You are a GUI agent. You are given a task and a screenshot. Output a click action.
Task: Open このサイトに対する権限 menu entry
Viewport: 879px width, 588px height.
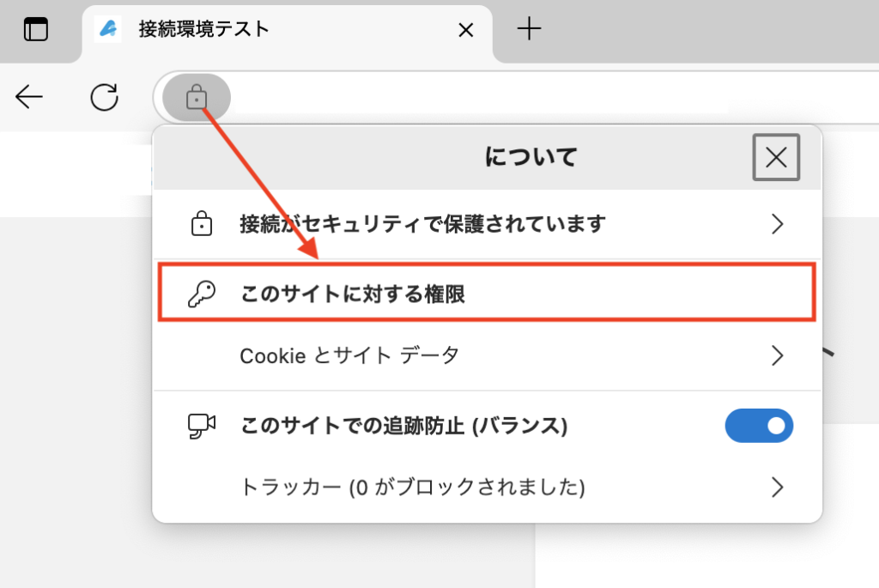[353, 295]
